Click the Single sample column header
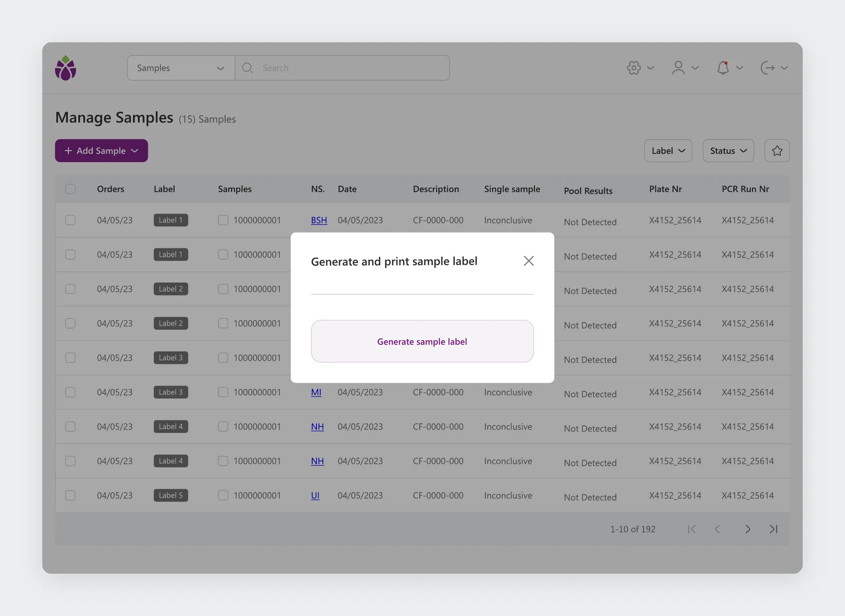Viewport: 845px width, 616px height. (512, 189)
